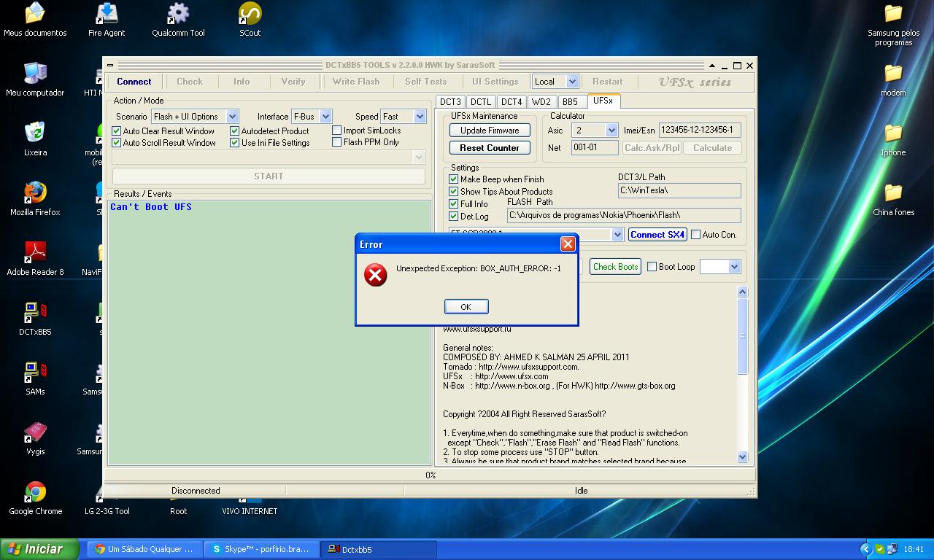Click the LG 2-3G Tool desktop label
This screenshot has height=560, width=934.
[x=107, y=511]
